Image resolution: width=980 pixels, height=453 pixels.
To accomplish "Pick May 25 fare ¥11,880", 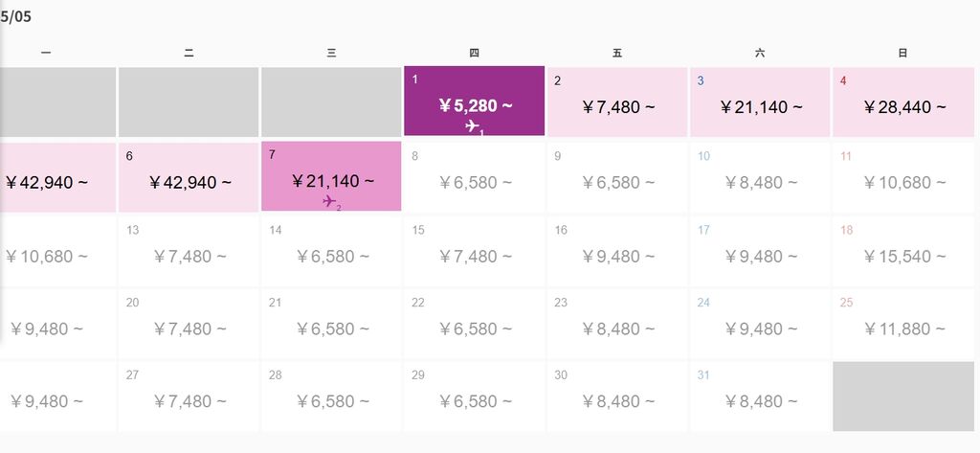I will [x=903, y=324].
